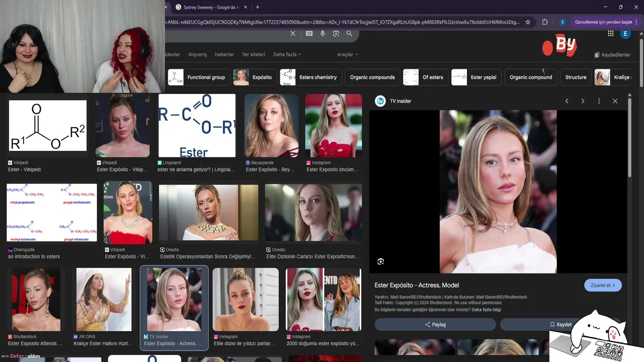Clear the search box with the X icon
The image size is (644, 362).
(293, 34)
